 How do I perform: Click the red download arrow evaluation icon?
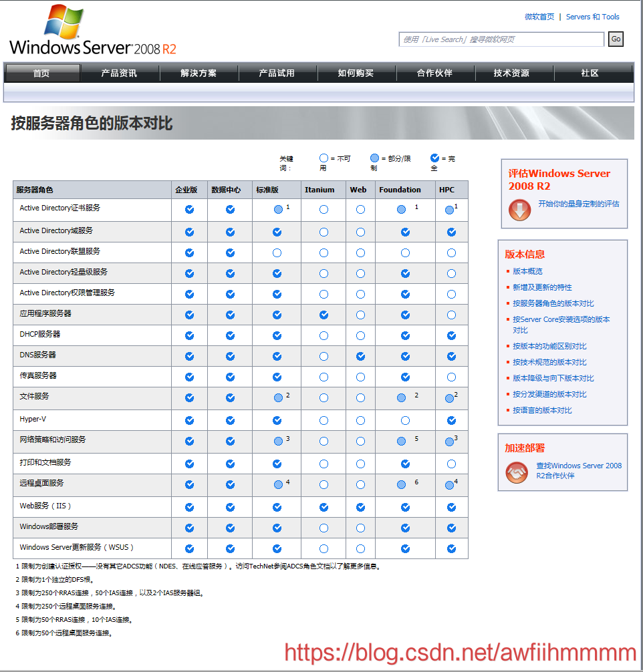tap(519, 210)
